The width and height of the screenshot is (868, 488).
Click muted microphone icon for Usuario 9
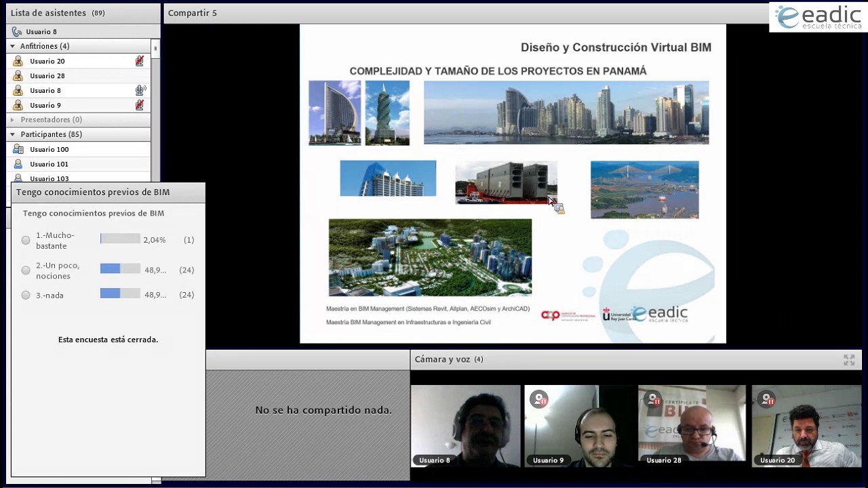coord(140,105)
